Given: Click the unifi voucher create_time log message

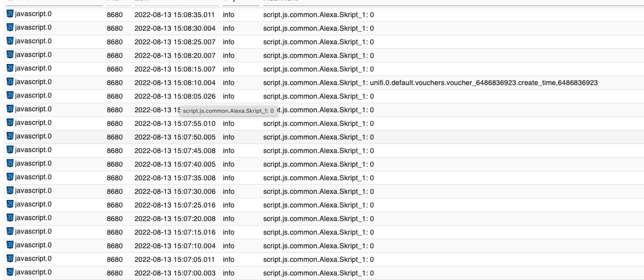Looking at the screenshot, I should [430, 83].
